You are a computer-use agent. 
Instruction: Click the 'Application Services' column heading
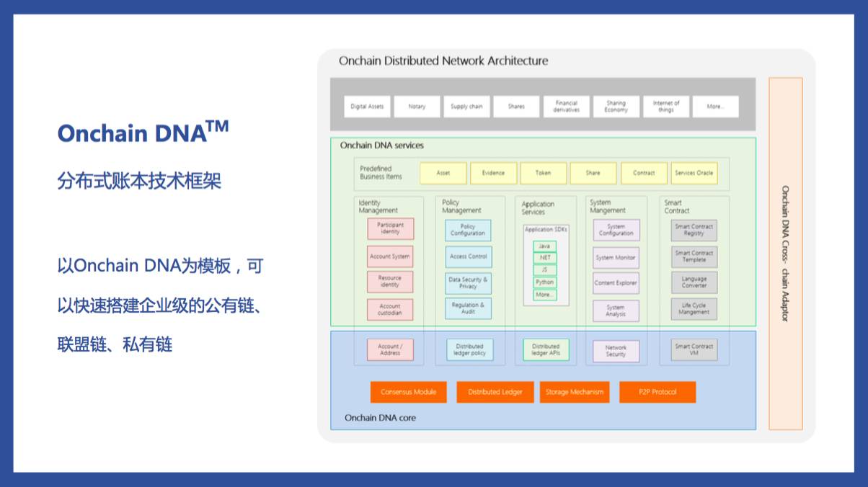click(539, 208)
